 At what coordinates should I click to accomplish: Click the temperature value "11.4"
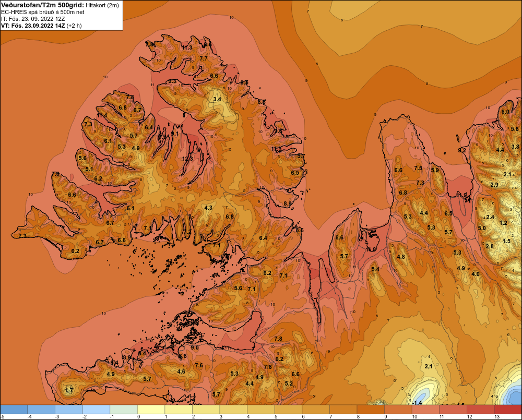pyautogui.click(x=102, y=115)
